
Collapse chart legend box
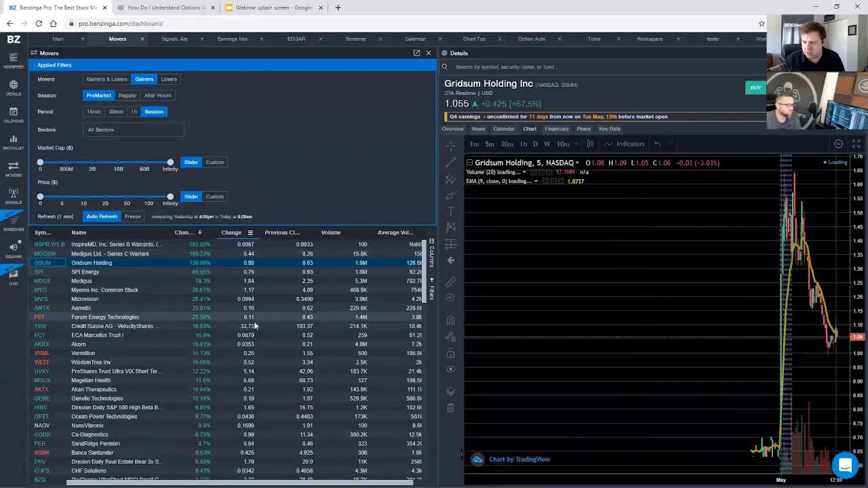[x=469, y=163]
